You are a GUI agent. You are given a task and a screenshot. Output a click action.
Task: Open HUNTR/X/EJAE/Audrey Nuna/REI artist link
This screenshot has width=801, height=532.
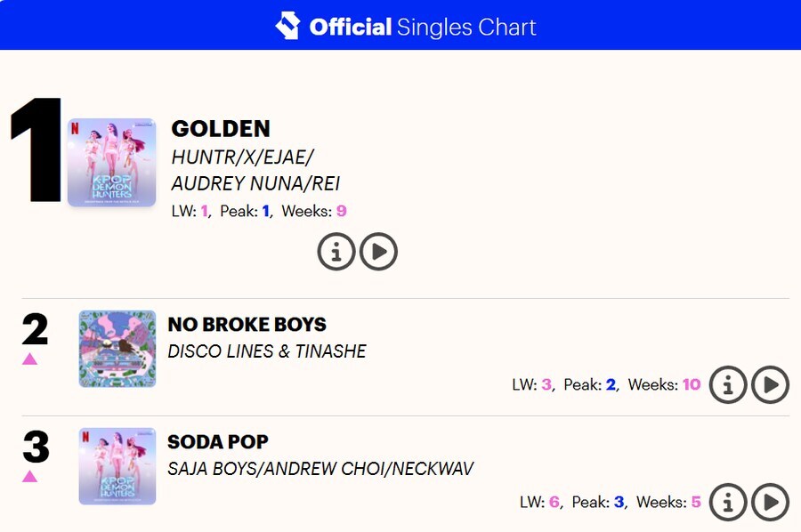(x=255, y=171)
